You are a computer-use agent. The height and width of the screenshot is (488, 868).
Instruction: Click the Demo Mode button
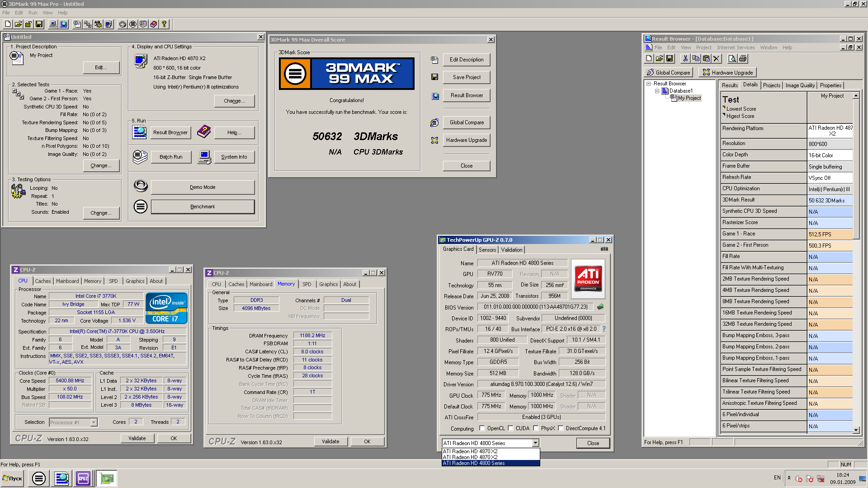click(x=203, y=187)
